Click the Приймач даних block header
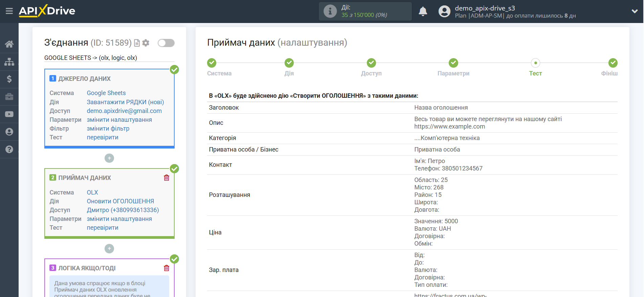 pyautogui.click(x=84, y=178)
